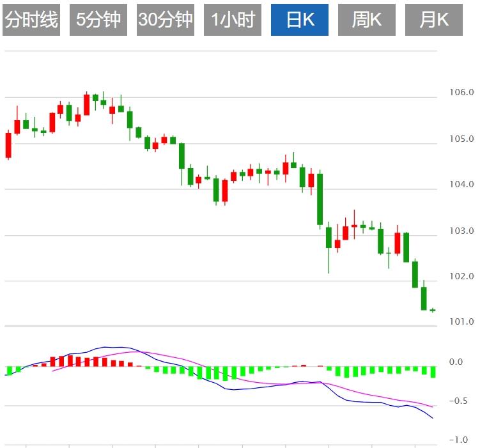Click the 101.0 price axis label
The image size is (480, 448).
(x=461, y=322)
